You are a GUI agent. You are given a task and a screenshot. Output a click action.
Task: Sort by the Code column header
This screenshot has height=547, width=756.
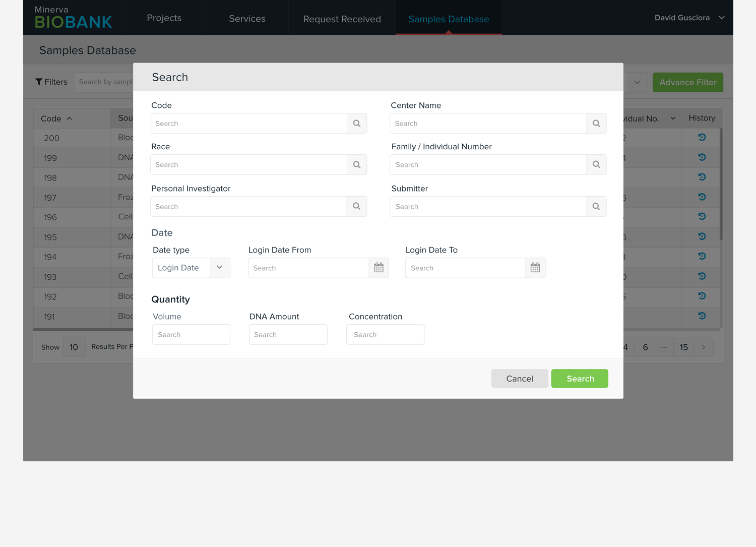[56, 118]
